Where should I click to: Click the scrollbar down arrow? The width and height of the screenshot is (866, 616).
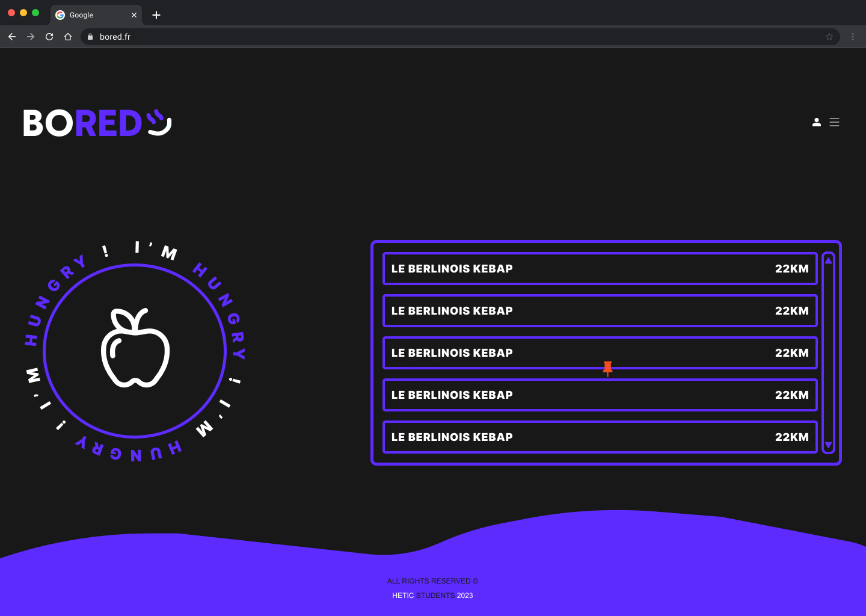point(828,445)
